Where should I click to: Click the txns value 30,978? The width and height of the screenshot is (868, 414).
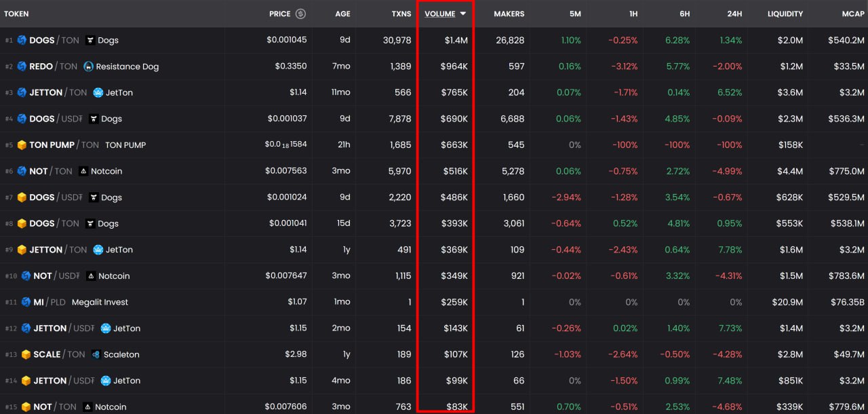click(x=397, y=40)
